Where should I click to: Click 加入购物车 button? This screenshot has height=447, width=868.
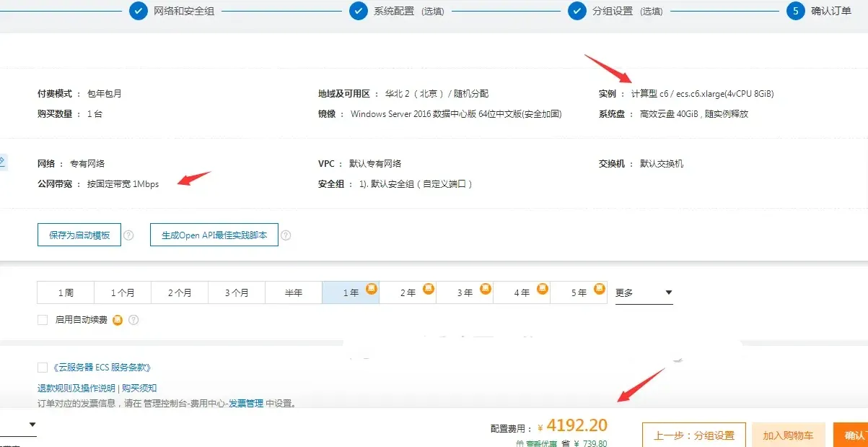[x=789, y=435]
